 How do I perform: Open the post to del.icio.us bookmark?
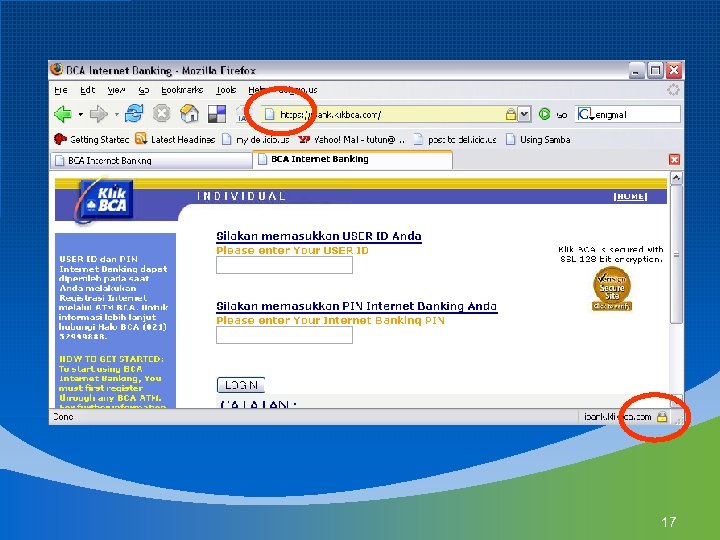tap(455, 139)
